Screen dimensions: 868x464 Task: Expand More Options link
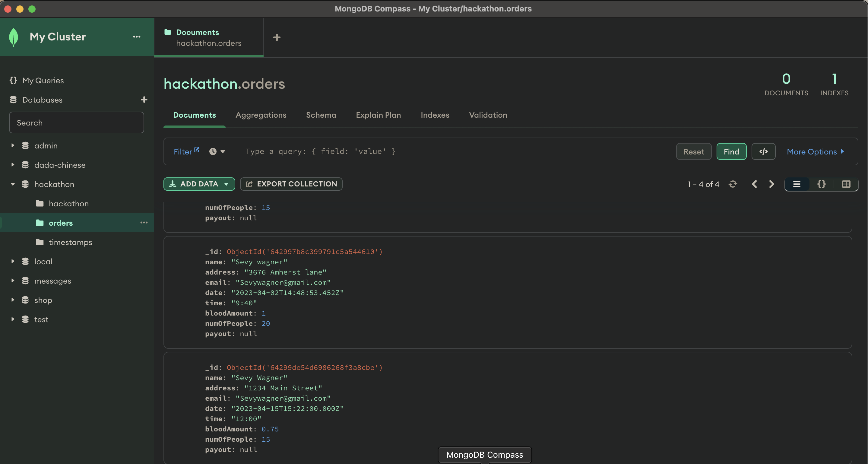pos(815,152)
